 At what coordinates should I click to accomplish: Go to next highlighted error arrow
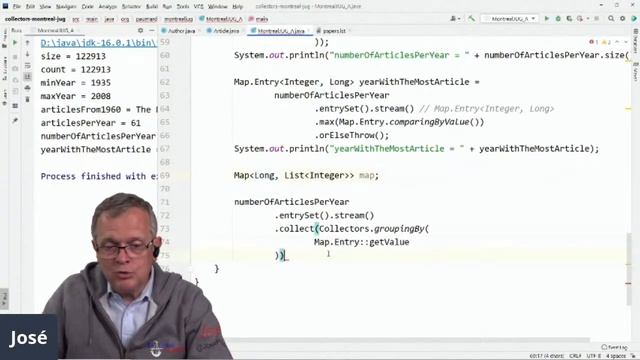(x=626, y=42)
